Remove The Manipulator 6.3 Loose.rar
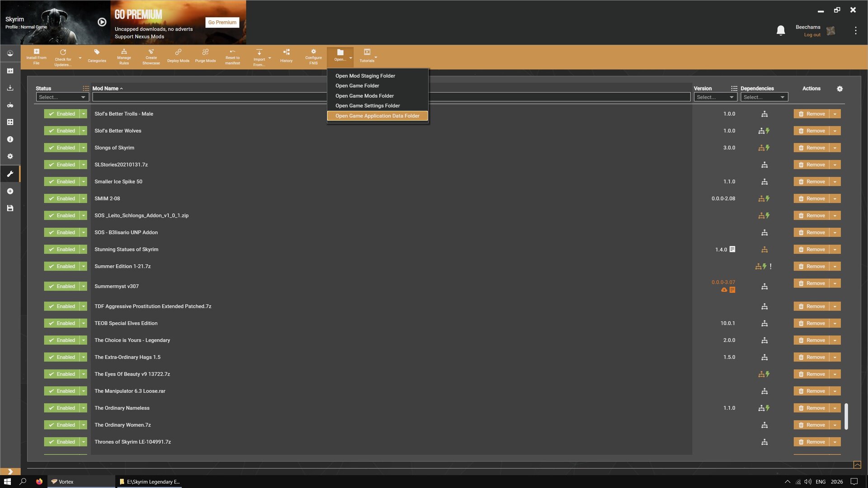The image size is (868, 488). click(811, 391)
